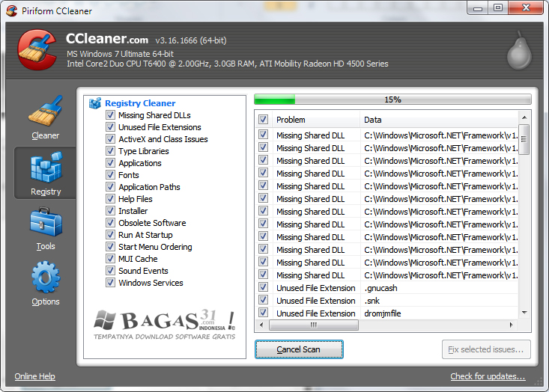Viewport: 549px width, 392px height.
Task: Click the Cancel Scan button
Action: pos(299,349)
